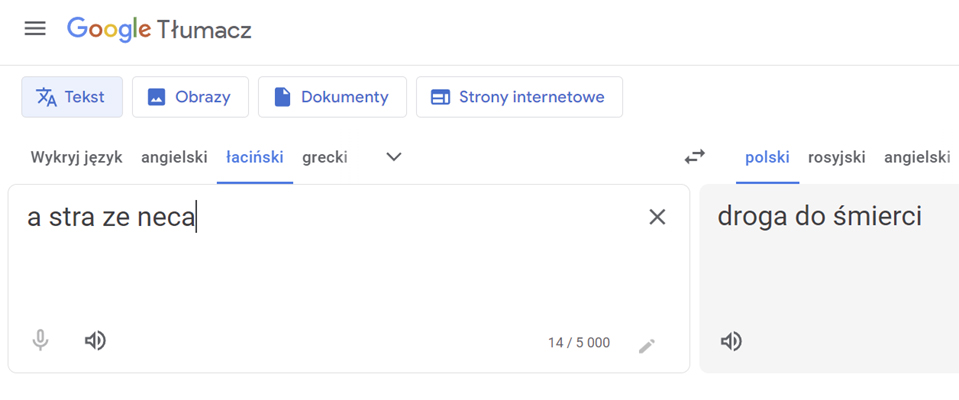Select Wykryj język source option
Viewport: 959px width, 400px height.
click(x=76, y=158)
